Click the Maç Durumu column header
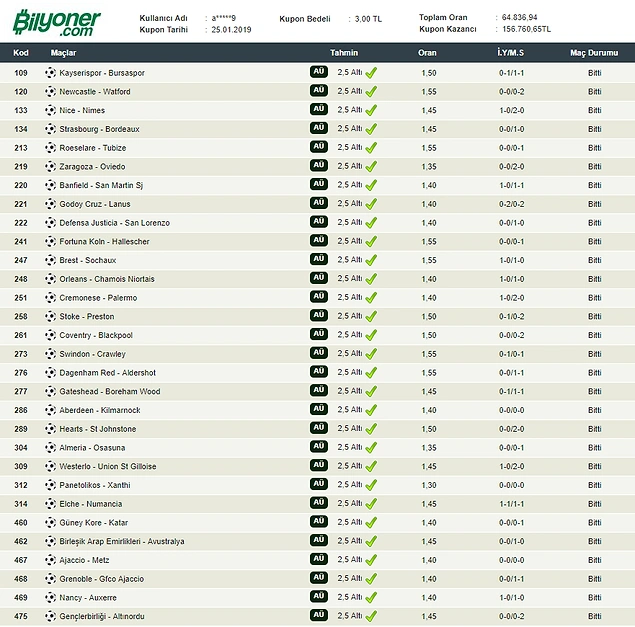Image resolution: width=635 pixels, height=627 pixels. click(x=594, y=53)
